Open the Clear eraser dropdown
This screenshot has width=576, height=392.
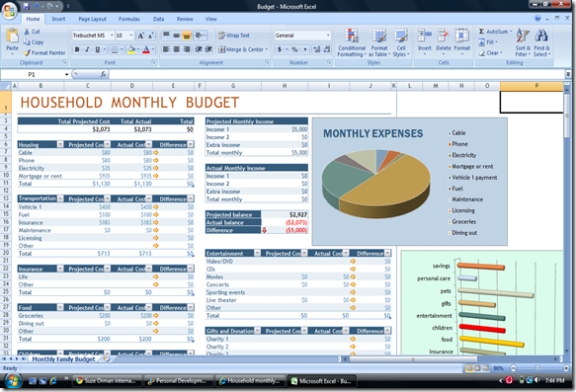[x=490, y=53]
